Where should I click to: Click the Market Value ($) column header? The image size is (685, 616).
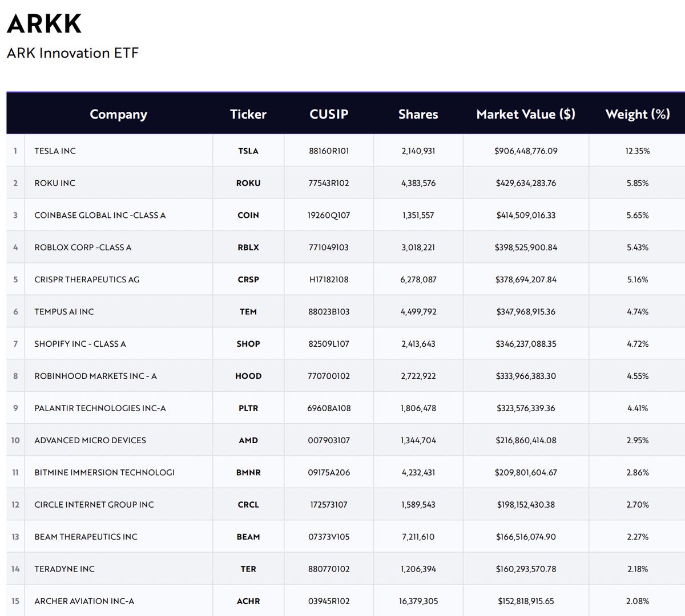click(526, 114)
